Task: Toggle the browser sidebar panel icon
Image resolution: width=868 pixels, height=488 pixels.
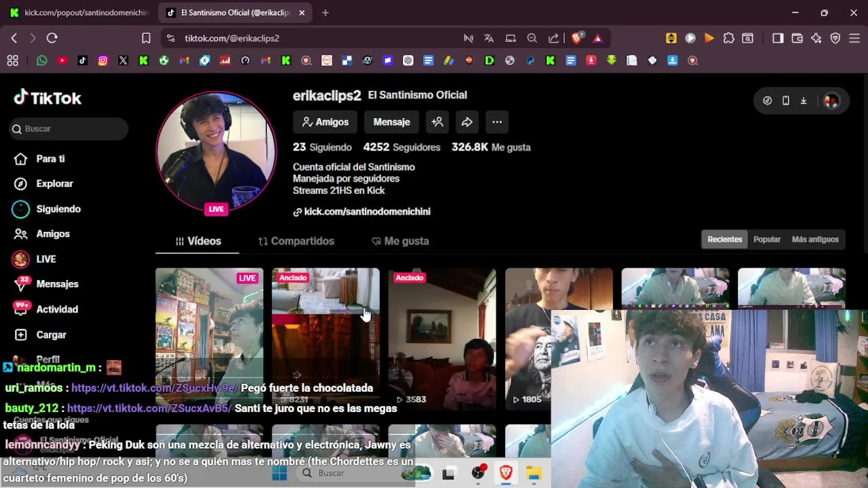Action: click(778, 39)
